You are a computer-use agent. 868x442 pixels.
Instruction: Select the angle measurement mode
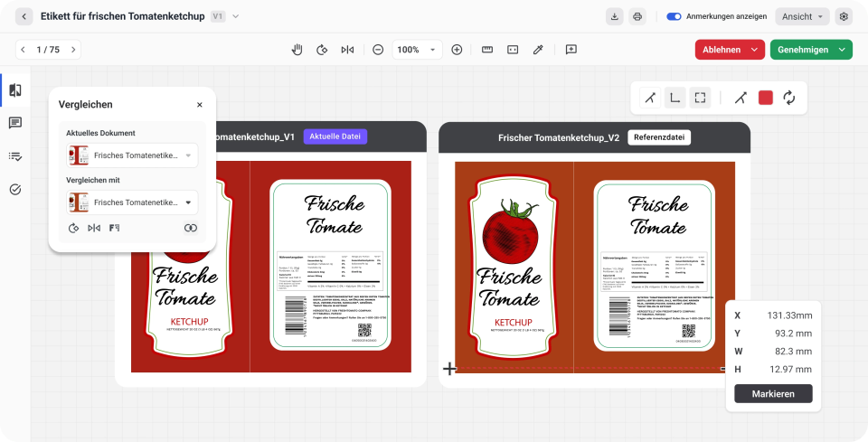click(x=649, y=98)
